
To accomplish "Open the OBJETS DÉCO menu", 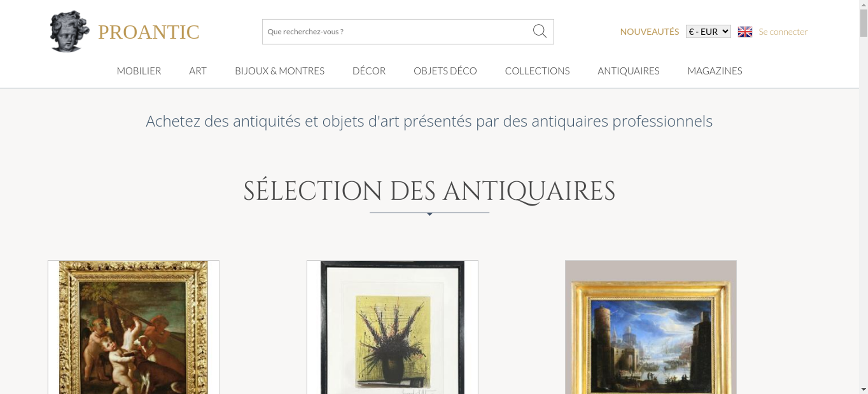I will click(445, 71).
